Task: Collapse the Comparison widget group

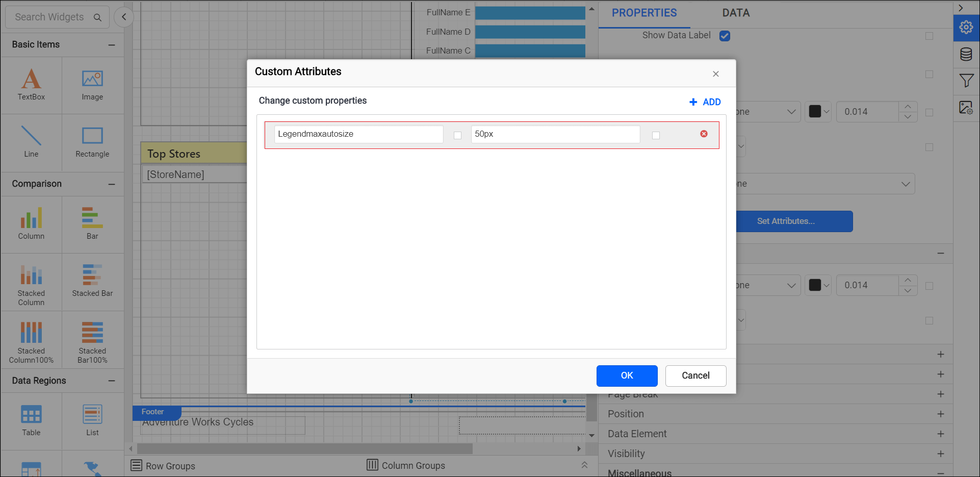Action: pyautogui.click(x=112, y=184)
